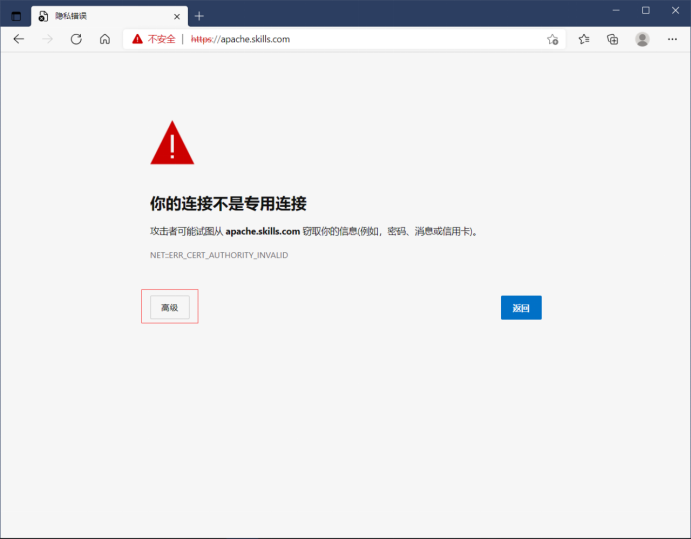Viewport: 691px width, 539px height.
Task: Maximize the browser window
Action: point(646,10)
